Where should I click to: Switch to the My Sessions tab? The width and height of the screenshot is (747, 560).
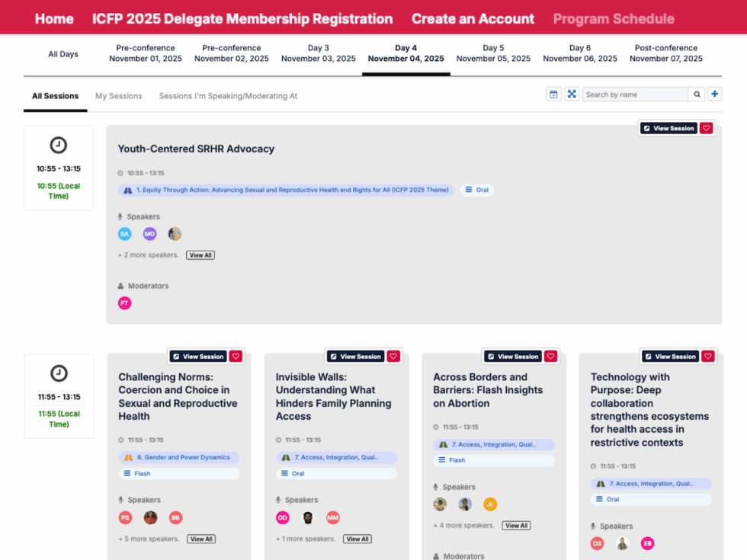118,96
